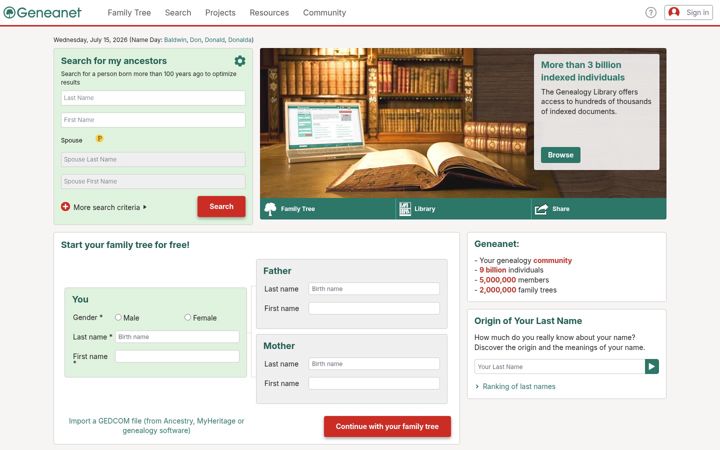This screenshot has height=450, width=720.
Task: Click the red Search button
Action: (221, 207)
